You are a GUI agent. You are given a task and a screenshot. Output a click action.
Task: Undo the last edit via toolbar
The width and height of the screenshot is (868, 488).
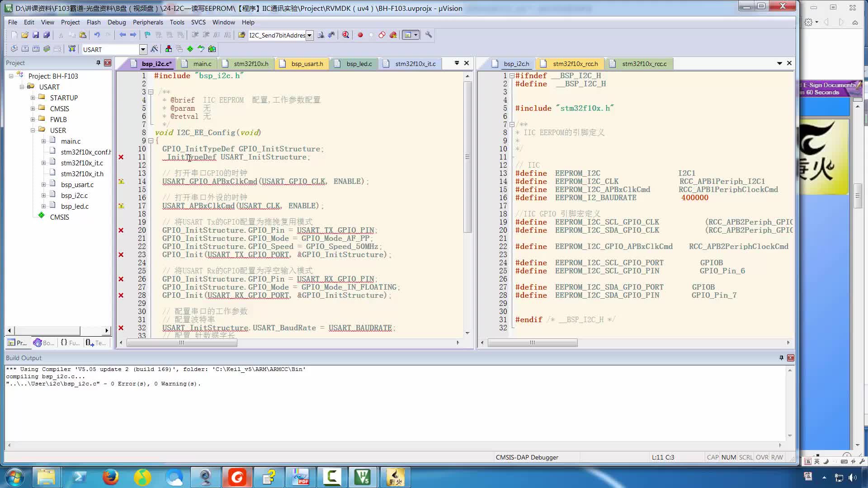tap(97, 35)
